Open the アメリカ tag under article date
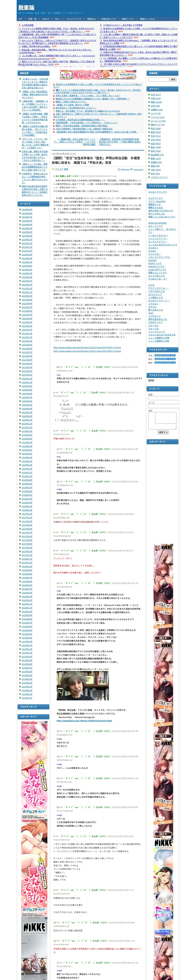The height and width of the screenshot is (980, 196). pos(59,169)
